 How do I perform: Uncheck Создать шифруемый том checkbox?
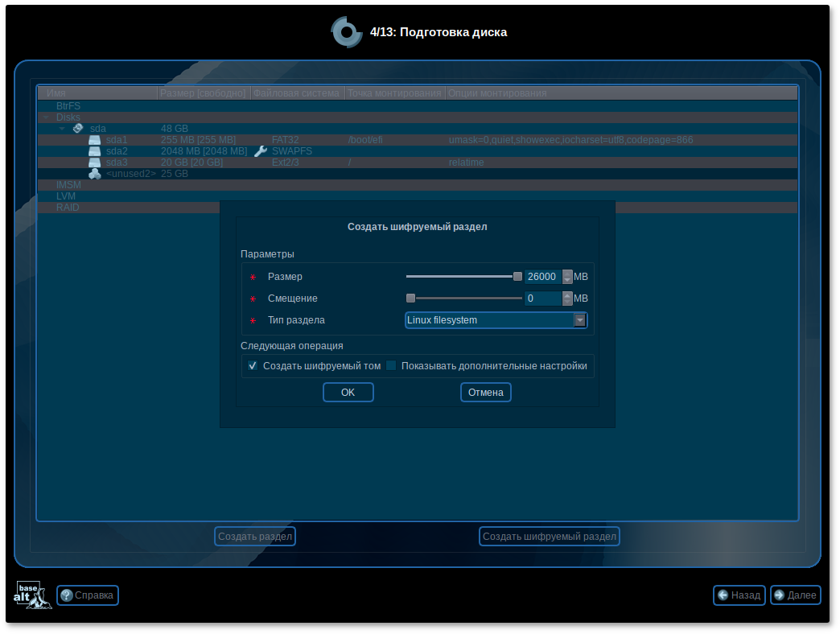click(x=253, y=366)
